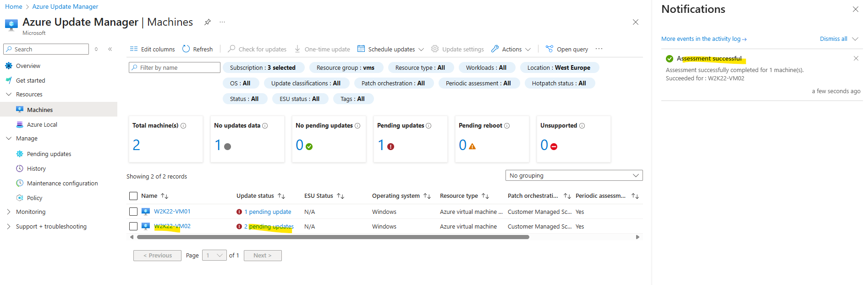Refresh the machines list
868x285 pixels.
198,49
